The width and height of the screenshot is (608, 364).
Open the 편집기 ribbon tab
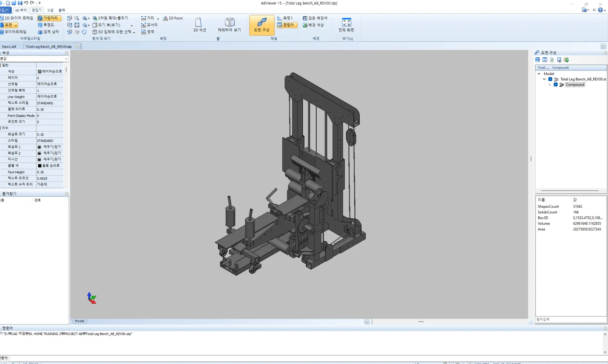(x=37, y=10)
